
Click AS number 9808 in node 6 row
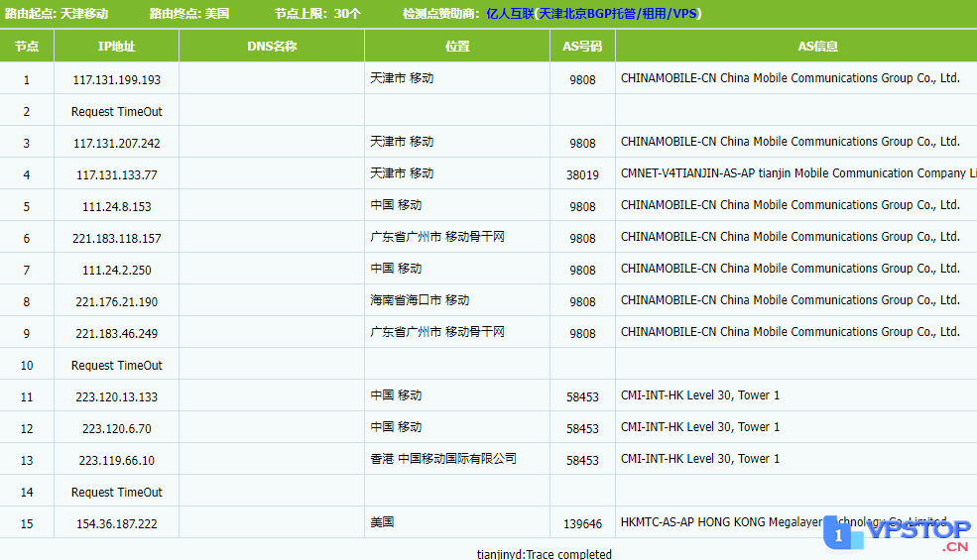pyautogui.click(x=582, y=239)
